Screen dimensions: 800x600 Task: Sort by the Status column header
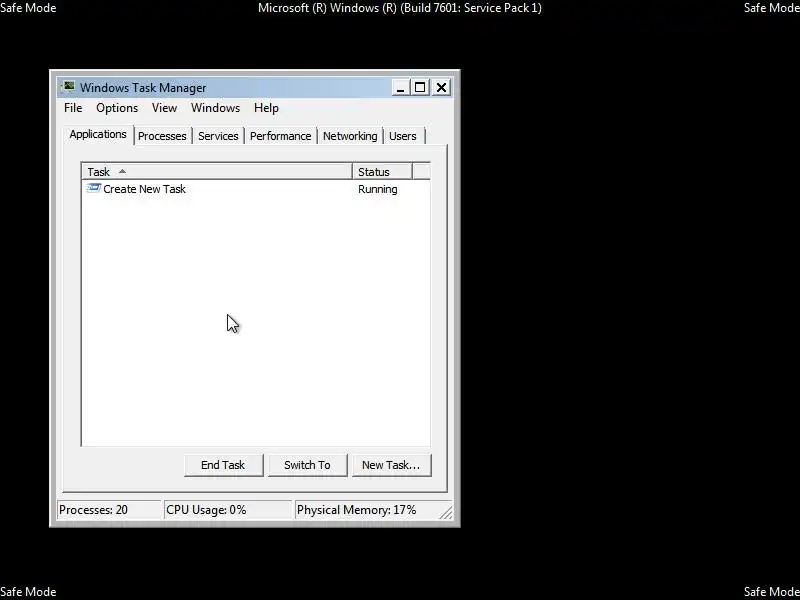tap(382, 172)
